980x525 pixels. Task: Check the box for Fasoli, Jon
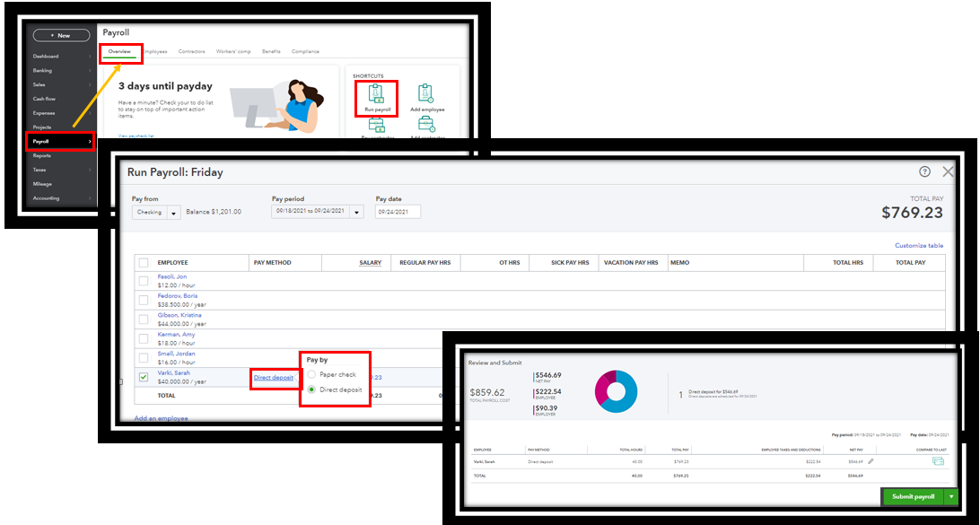[x=144, y=281]
